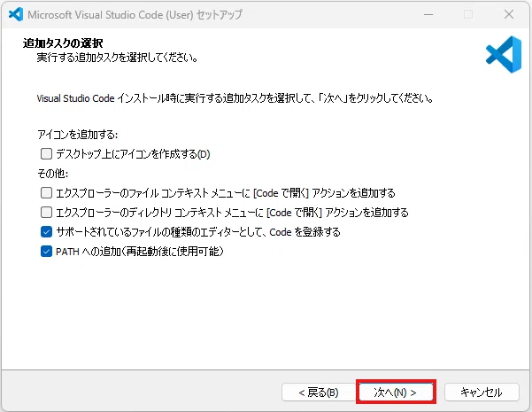Click the 実行する追加タスクを選択してください subtitle
The image size is (532, 412).
[118, 58]
